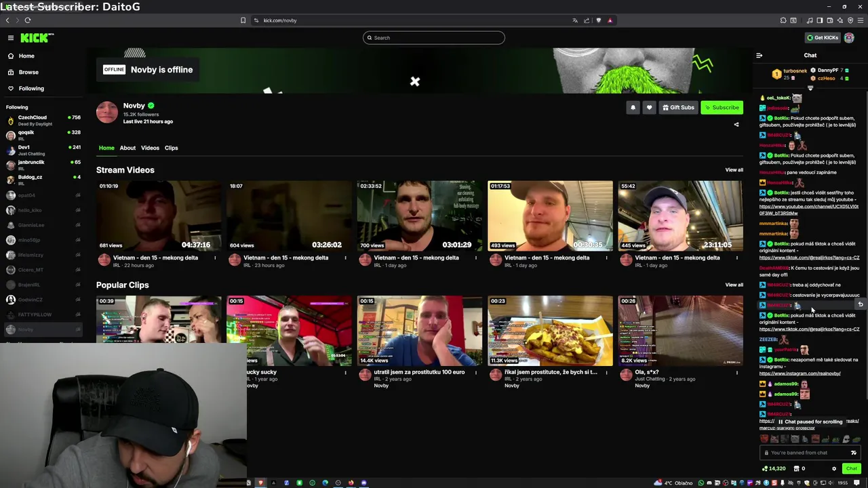Click View all for Stream Videos

click(734, 170)
